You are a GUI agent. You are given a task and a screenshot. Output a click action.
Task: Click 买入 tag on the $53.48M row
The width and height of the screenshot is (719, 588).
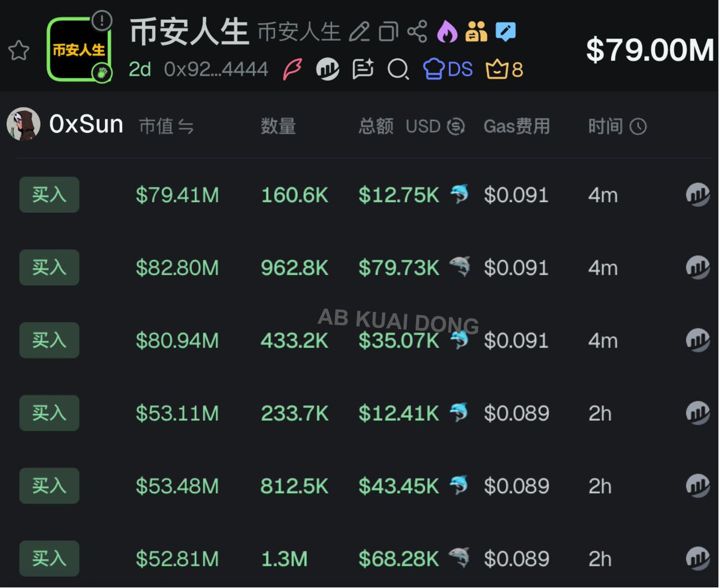[x=49, y=486]
